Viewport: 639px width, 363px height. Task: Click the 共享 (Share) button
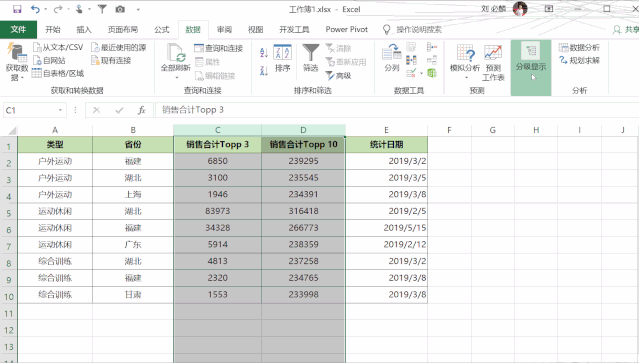tap(626, 29)
